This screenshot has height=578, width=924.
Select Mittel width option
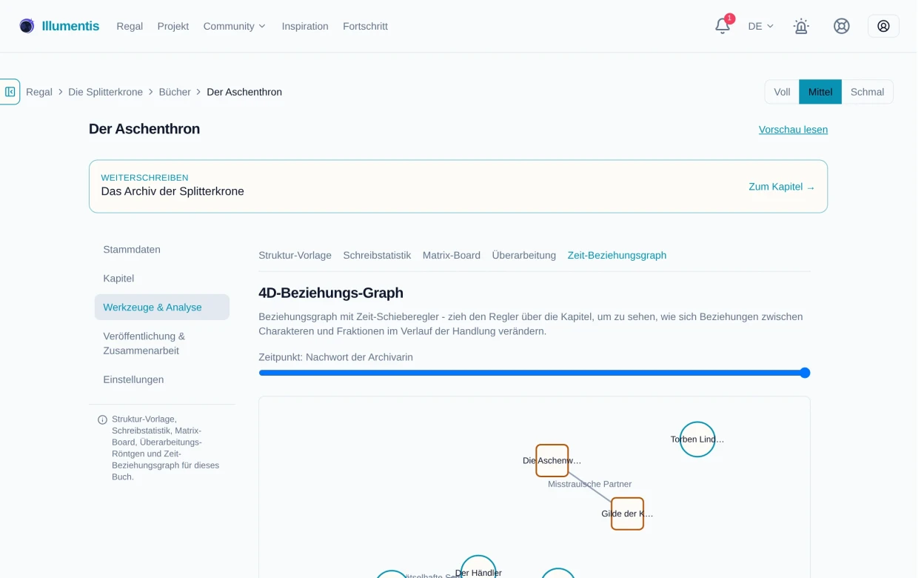coord(820,92)
